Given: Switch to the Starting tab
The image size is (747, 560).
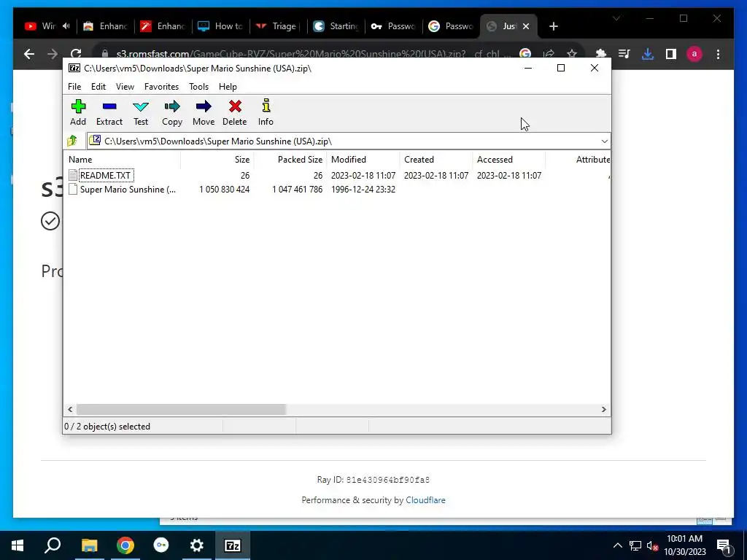Looking at the screenshot, I should pyautogui.click(x=336, y=26).
